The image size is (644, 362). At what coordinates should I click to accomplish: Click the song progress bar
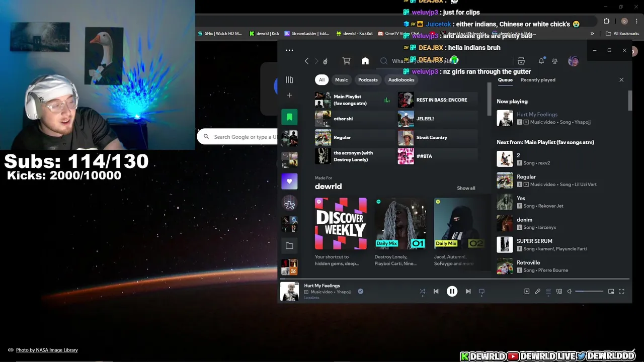[x=454, y=278]
